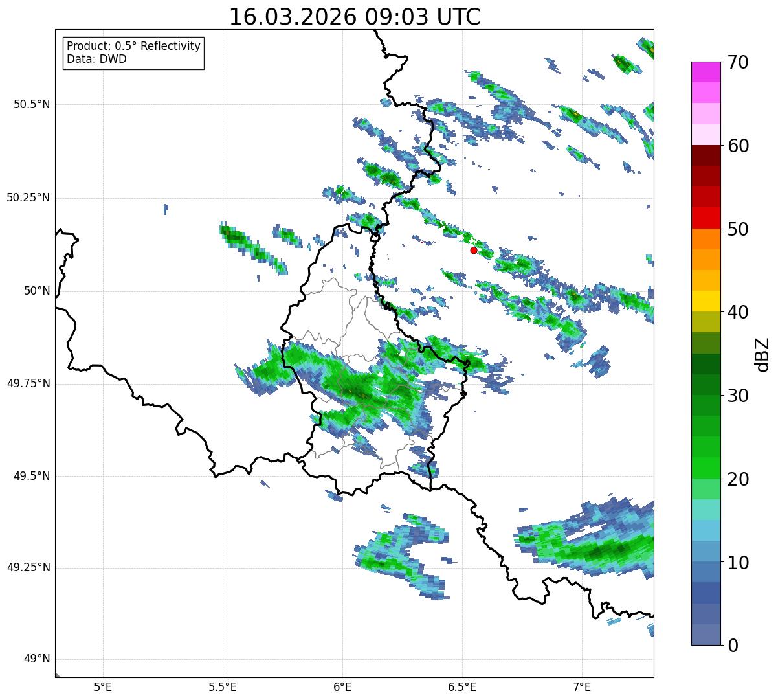Viewport: 778px width, 700px height.
Task: Click the '50.25°N' latitude label
Action: click(28, 198)
